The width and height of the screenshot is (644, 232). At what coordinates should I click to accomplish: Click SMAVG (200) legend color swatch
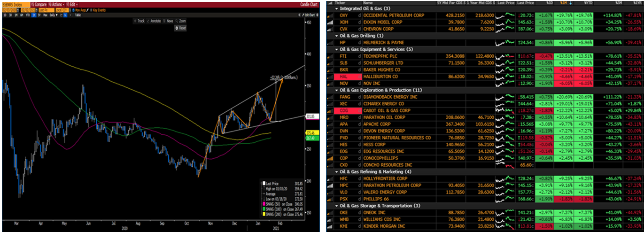point(264,214)
